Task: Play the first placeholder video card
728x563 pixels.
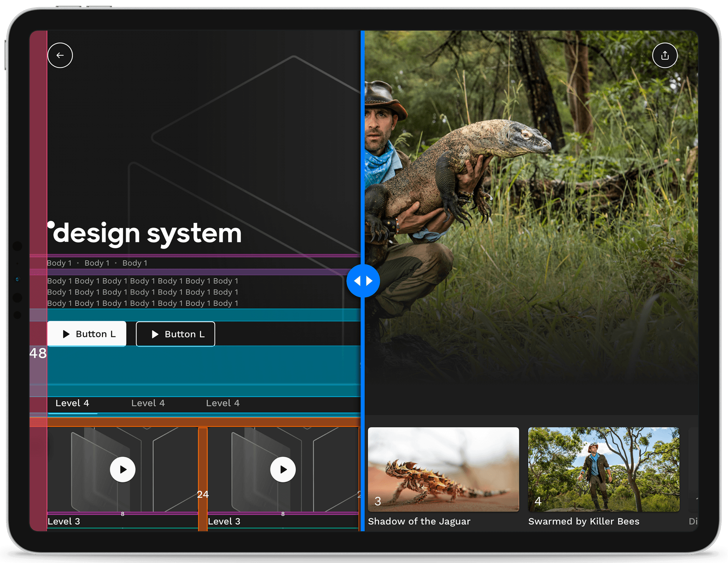Action: (122, 469)
